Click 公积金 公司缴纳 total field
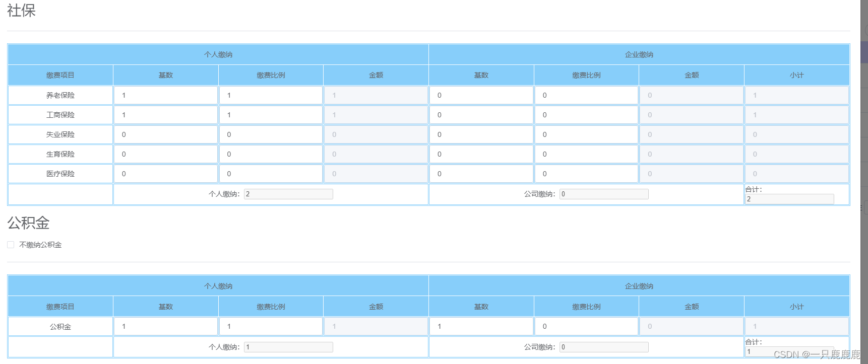Screen dimensions: 868x364 click(x=604, y=347)
